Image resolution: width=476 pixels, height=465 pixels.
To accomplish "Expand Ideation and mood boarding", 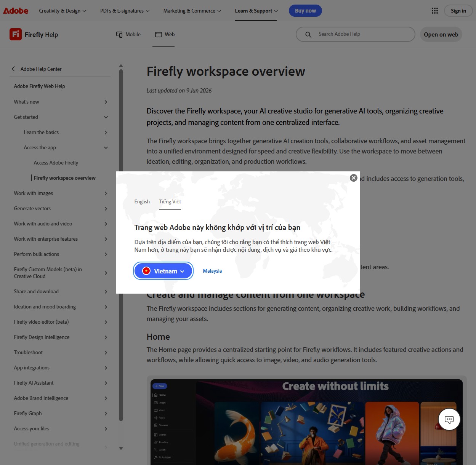I will [106, 307].
